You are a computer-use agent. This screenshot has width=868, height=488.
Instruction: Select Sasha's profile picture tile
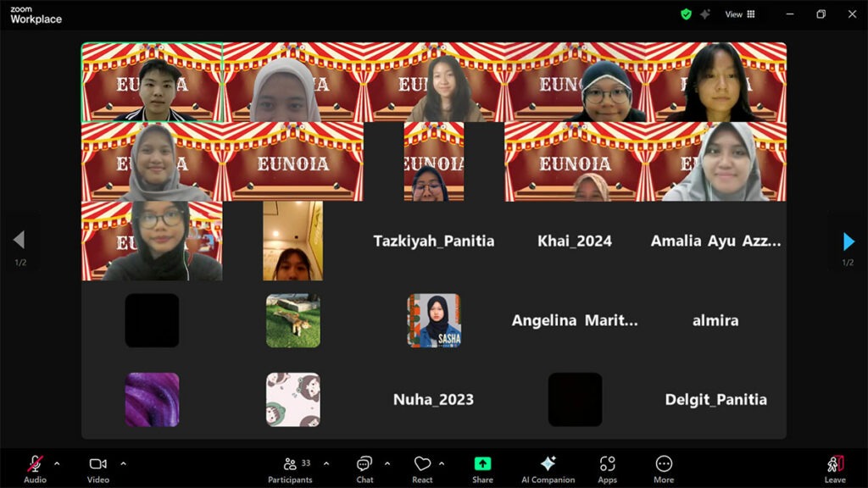pyautogui.click(x=434, y=320)
